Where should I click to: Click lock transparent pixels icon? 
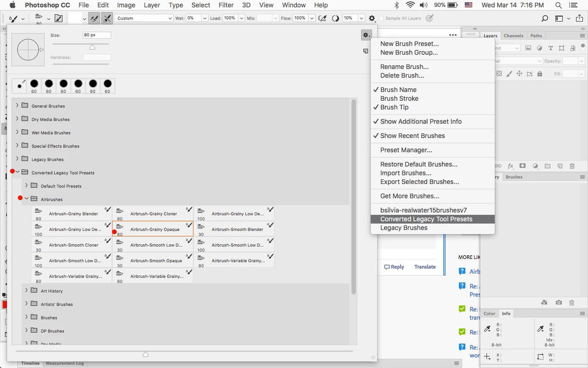point(499,74)
